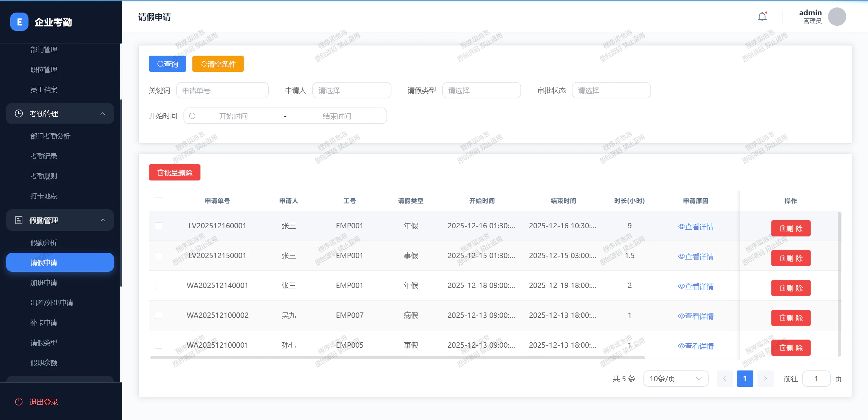This screenshot has height=420, width=868.
Task: Open 职位管理 in the sidebar
Action: (44, 70)
